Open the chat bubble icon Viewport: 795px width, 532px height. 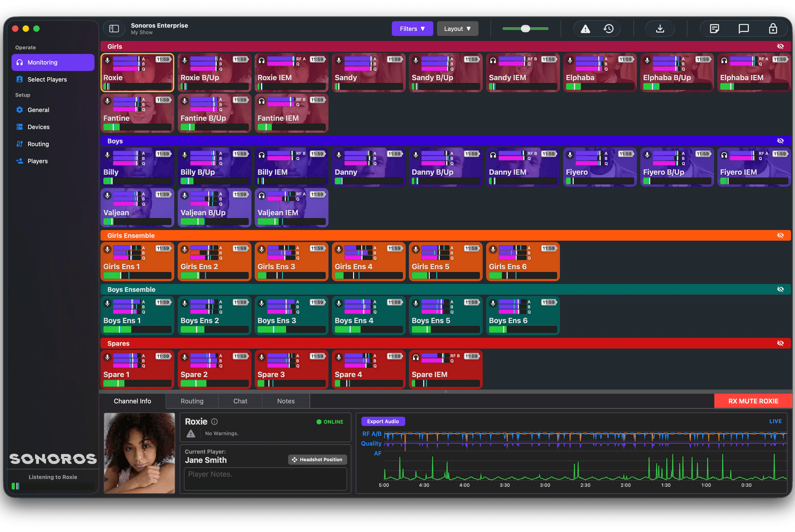coord(743,29)
